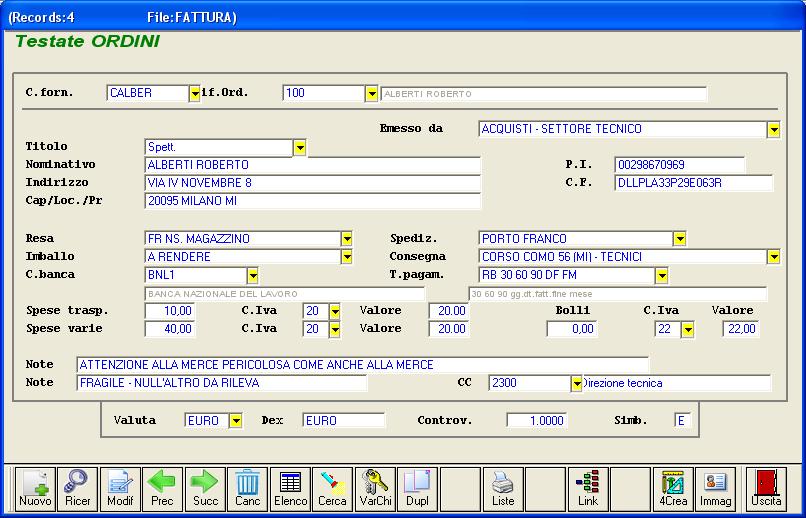Expand the Valuta EURO dropdown arrow
The height and width of the screenshot is (518, 806).
[235, 421]
